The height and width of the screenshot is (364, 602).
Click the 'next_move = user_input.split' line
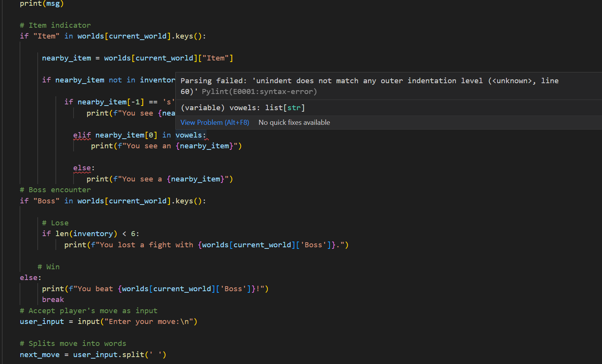[x=93, y=355]
